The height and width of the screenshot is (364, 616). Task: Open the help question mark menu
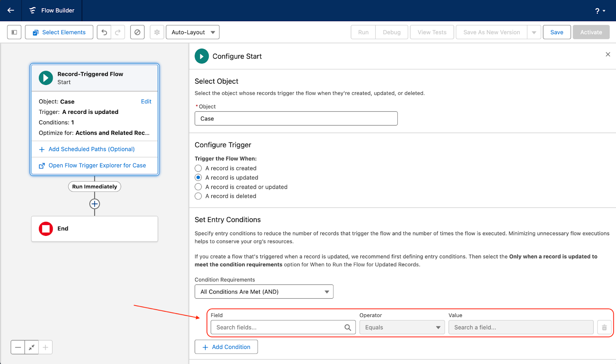coord(599,11)
